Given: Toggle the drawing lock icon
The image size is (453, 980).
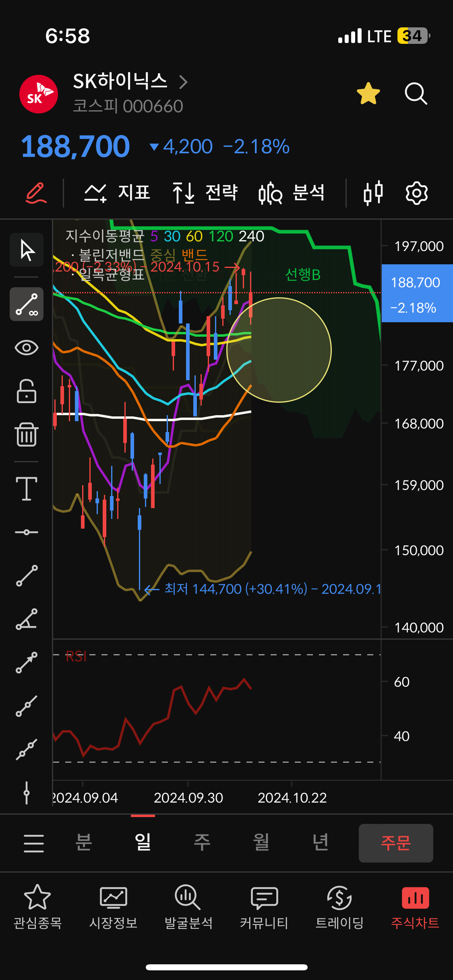Looking at the screenshot, I should coord(27,391).
